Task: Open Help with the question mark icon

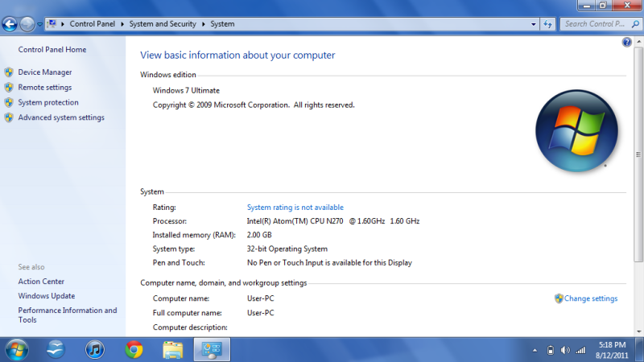Action: [x=627, y=43]
